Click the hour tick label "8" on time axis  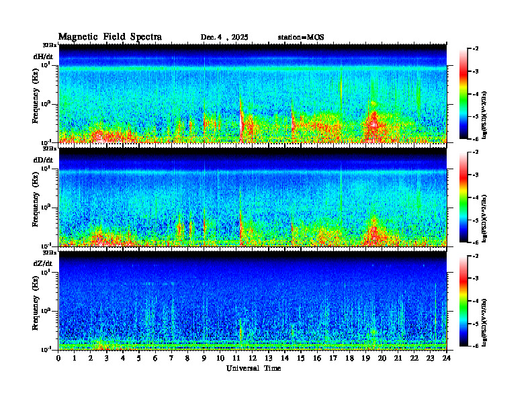coord(187,358)
